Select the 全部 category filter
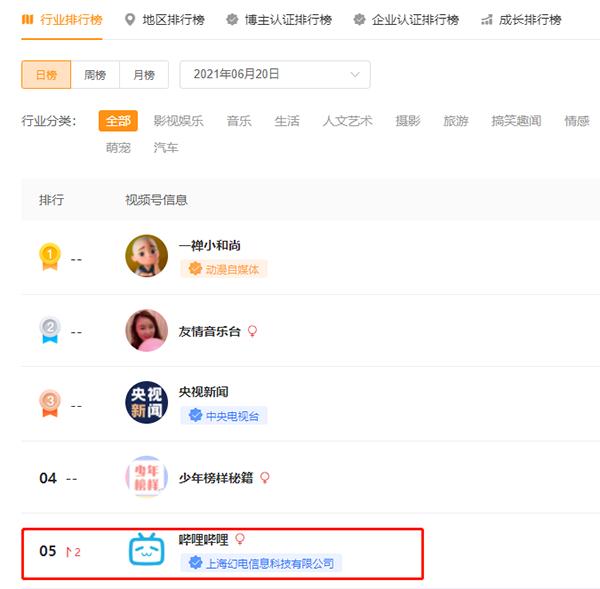Viewport: 600px width, 589px height. pyautogui.click(x=118, y=121)
